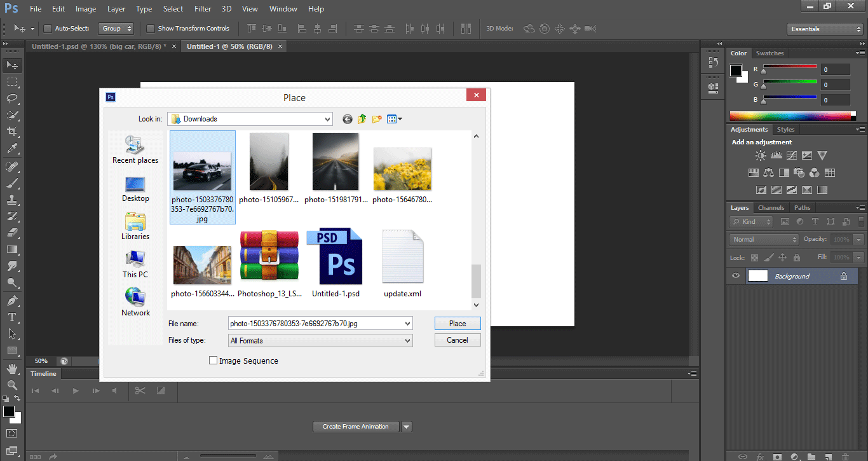Viewport: 868px width, 461px height.
Task: Enable the Image Sequence checkbox
Action: click(x=213, y=361)
